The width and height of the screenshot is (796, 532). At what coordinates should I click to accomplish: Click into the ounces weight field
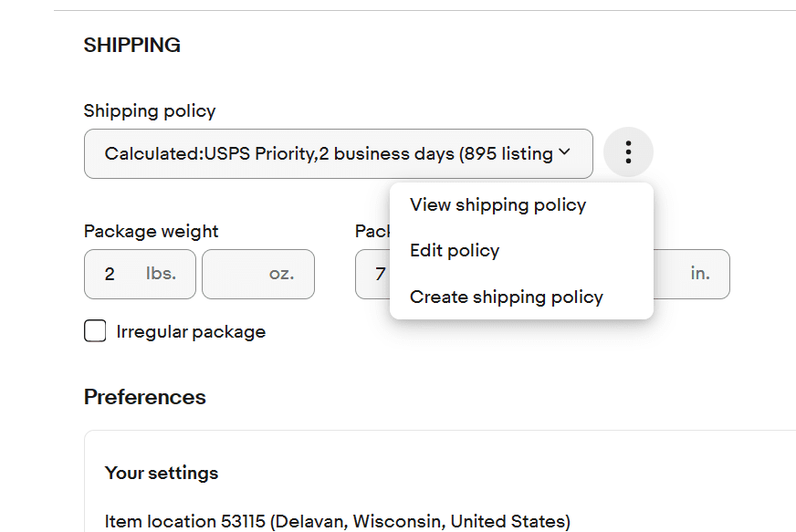point(258,274)
